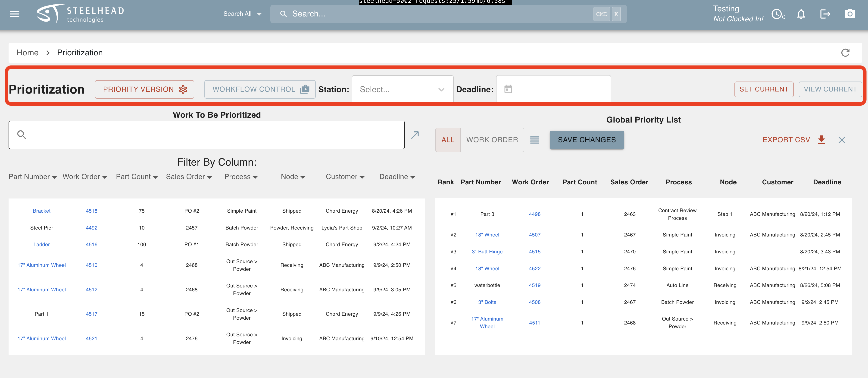Click the Export CSV download icon
The width and height of the screenshot is (868, 378).
point(822,139)
